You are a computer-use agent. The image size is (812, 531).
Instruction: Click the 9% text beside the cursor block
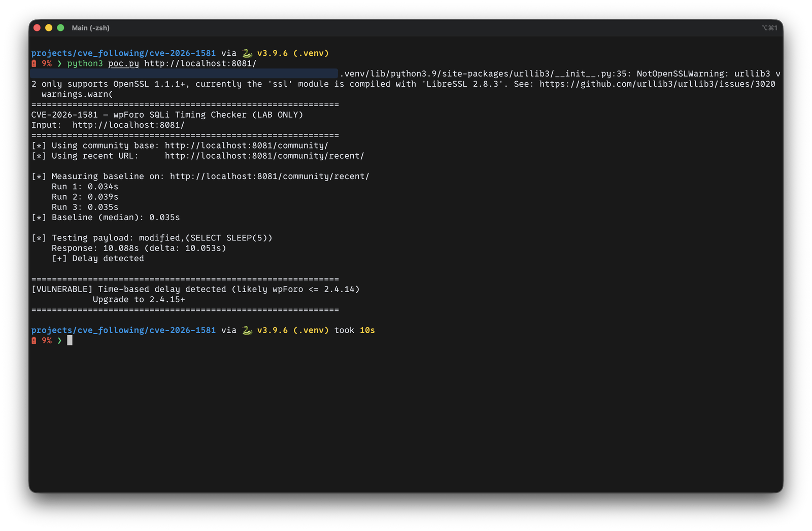coord(47,341)
